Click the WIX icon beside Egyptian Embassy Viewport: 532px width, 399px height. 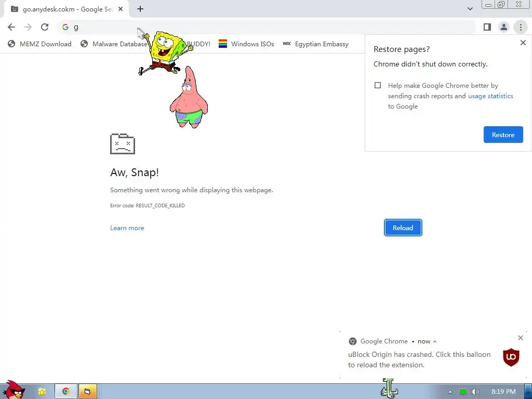[x=287, y=44]
